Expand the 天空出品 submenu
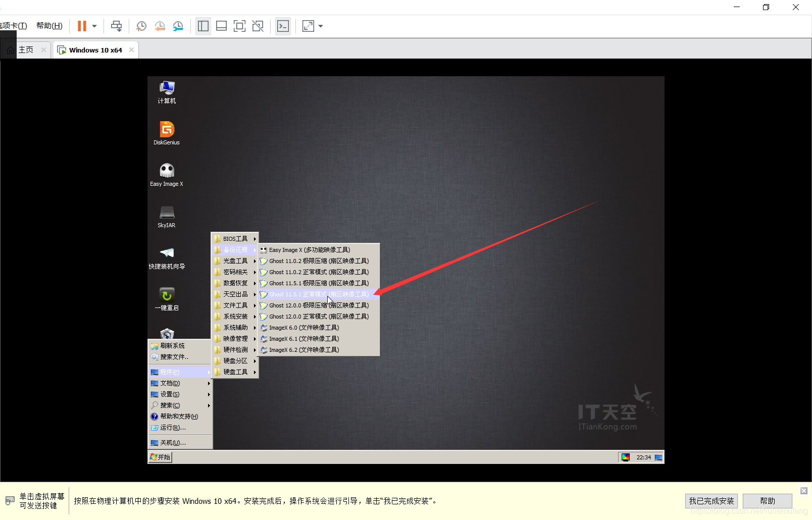The image size is (812, 520). point(235,294)
